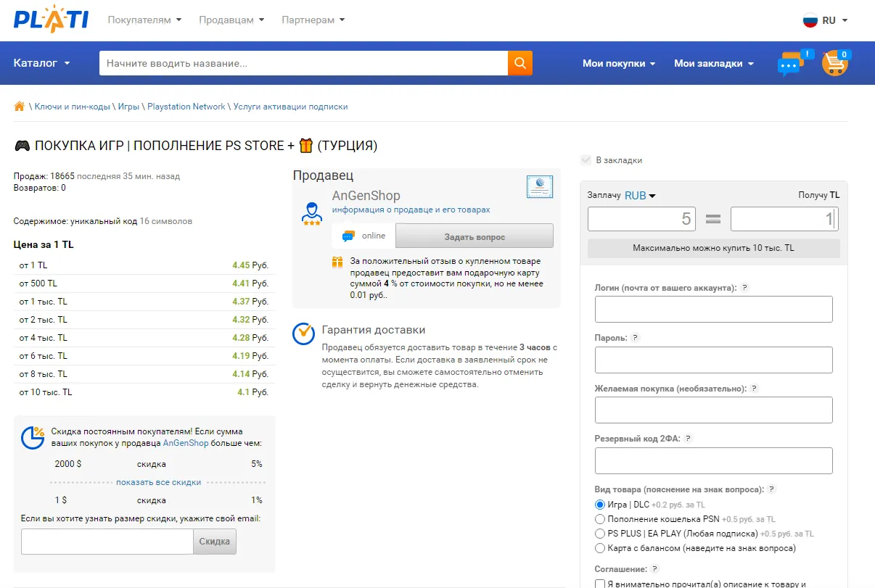
Task: Click Максимально можно купить 10 тыс. TL
Action: point(713,248)
